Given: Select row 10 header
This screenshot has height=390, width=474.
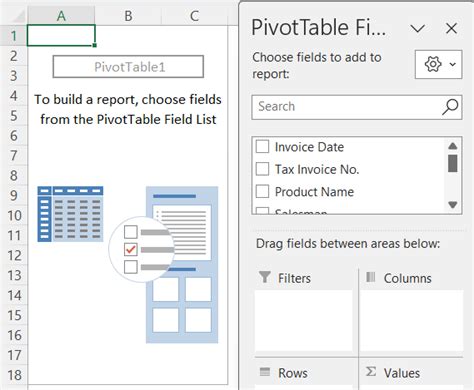Looking at the screenshot, I should tap(13, 216).
